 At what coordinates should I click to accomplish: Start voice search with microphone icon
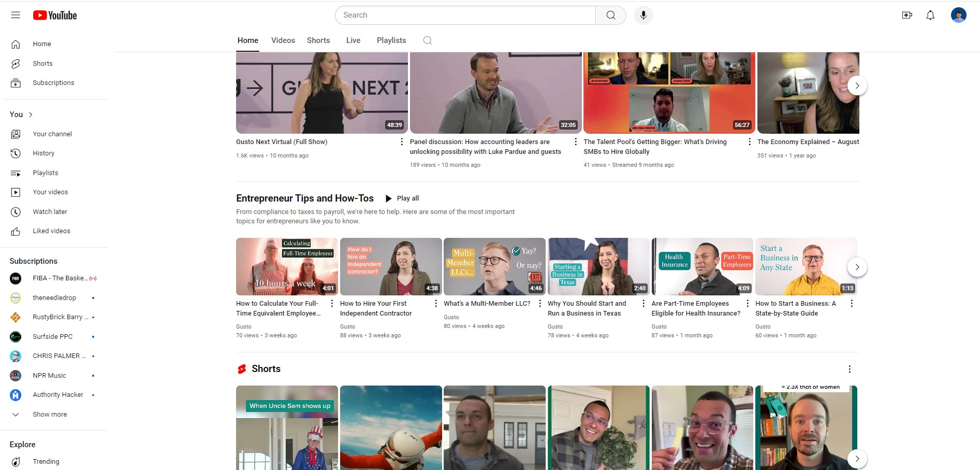[x=643, y=15]
